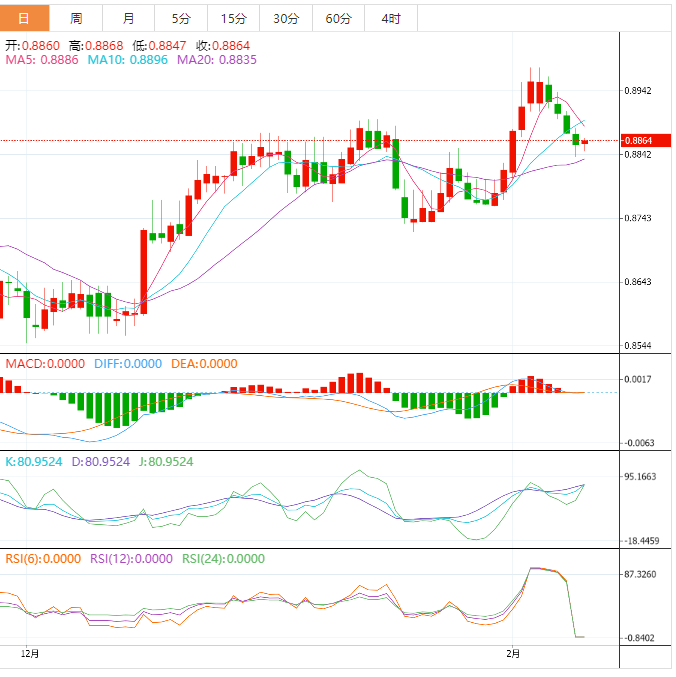Click the MA10: 0.8896 indicator label
The height and width of the screenshot is (677, 676).
click(x=129, y=60)
